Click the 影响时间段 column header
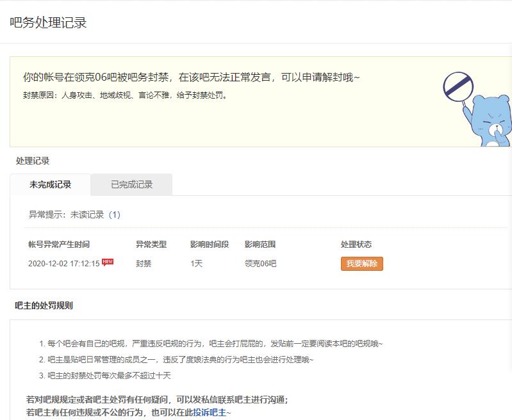This screenshot has height=420, width=512. [210, 245]
